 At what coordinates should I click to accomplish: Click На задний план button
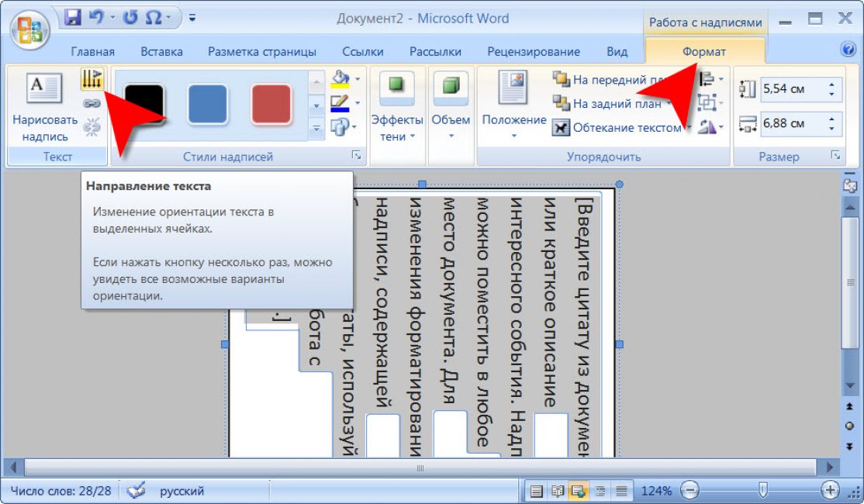(612, 104)
